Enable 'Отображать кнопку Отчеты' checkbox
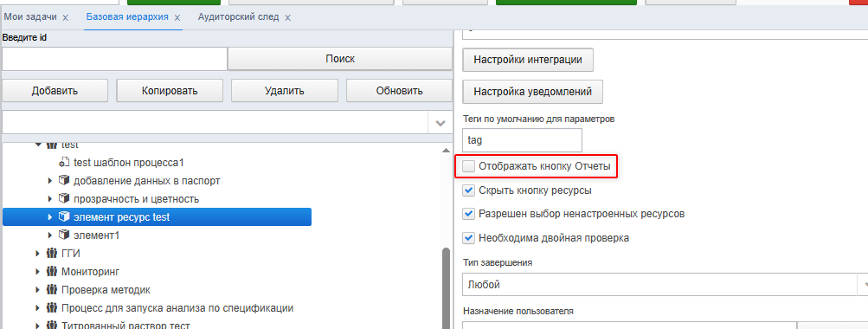The height and width of the screenshot is (329, 868). 469,166
